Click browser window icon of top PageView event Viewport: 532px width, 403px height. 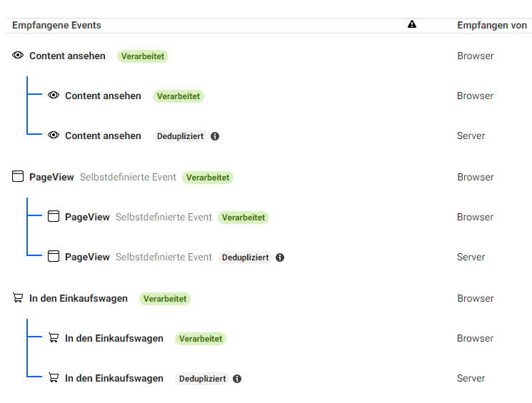pos(18,177)
